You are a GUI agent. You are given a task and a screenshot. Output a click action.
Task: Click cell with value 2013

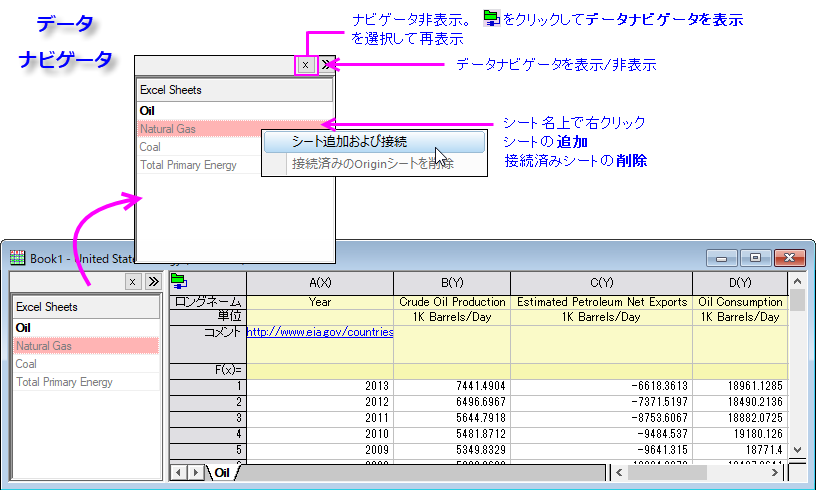[x=320, y=386]
